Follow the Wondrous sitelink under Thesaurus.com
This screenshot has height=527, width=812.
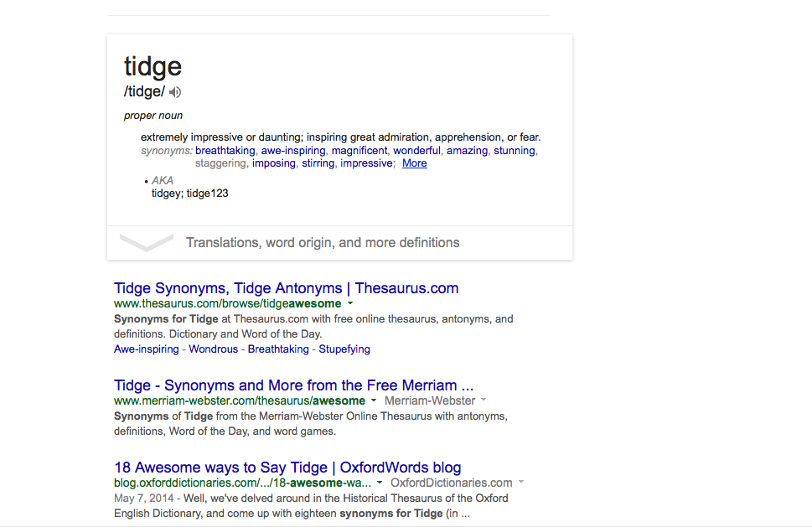click(x=213, y=349)
